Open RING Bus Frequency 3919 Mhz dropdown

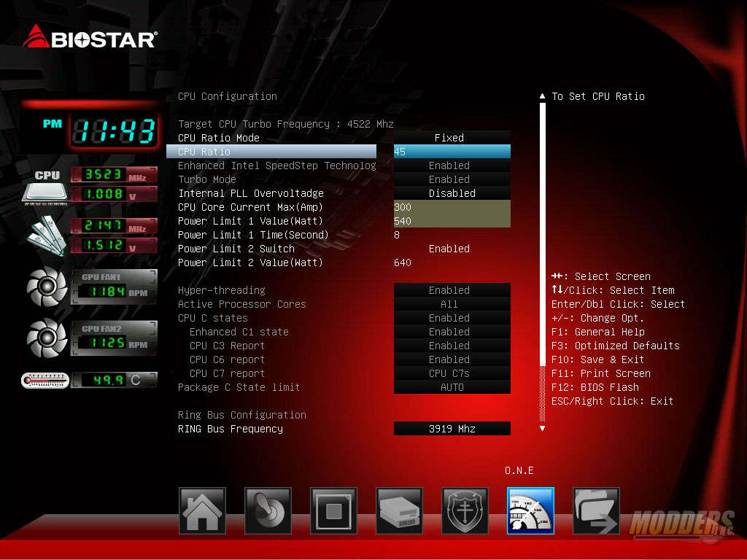pos(452,429)
